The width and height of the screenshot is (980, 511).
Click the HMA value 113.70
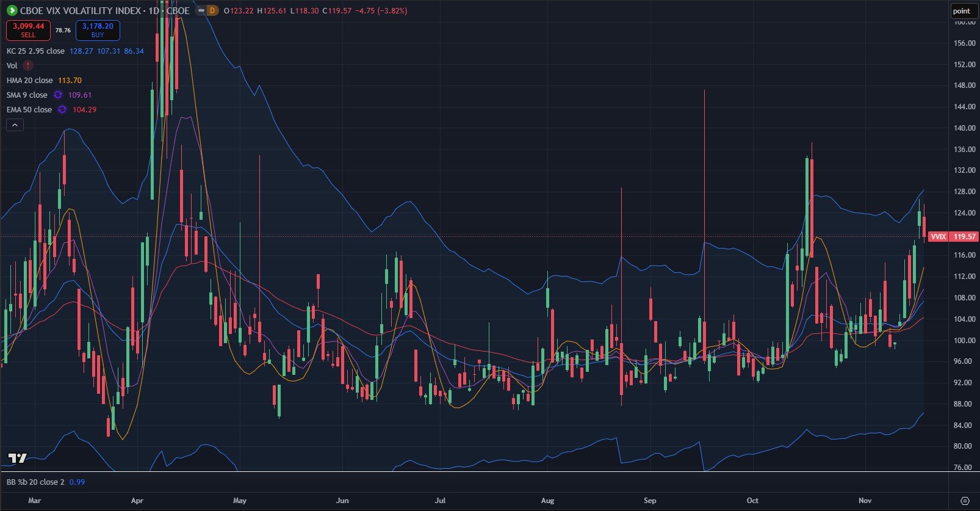(x=70, y=80)
